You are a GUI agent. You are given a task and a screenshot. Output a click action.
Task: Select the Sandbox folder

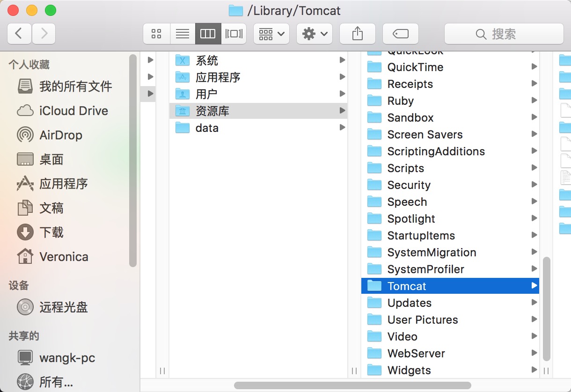(450, 117)
